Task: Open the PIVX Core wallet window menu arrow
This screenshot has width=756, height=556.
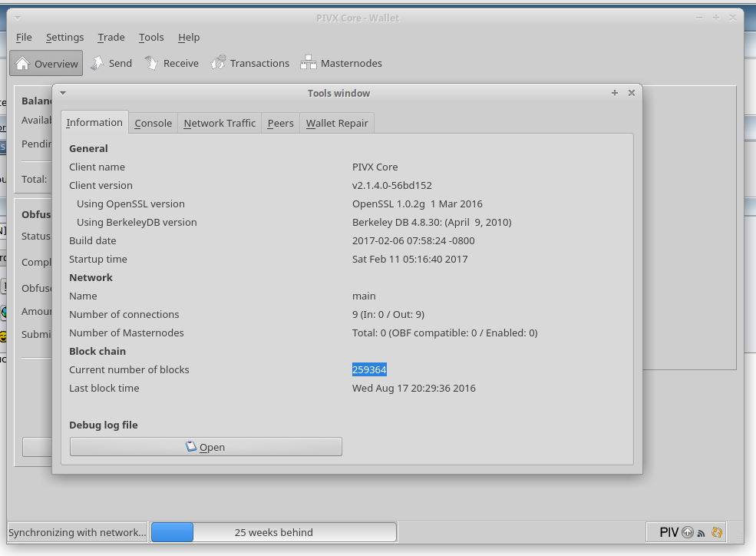Action: 18,18
